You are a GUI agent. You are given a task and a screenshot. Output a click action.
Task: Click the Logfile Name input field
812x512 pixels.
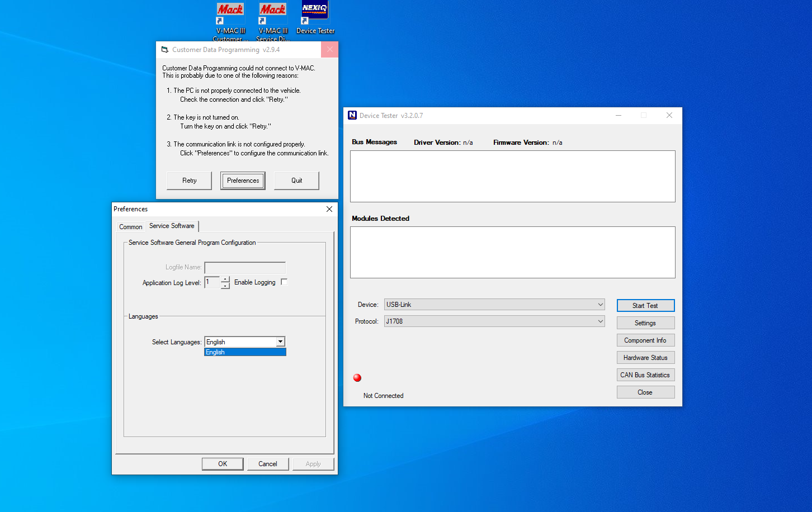coord(244,267)
